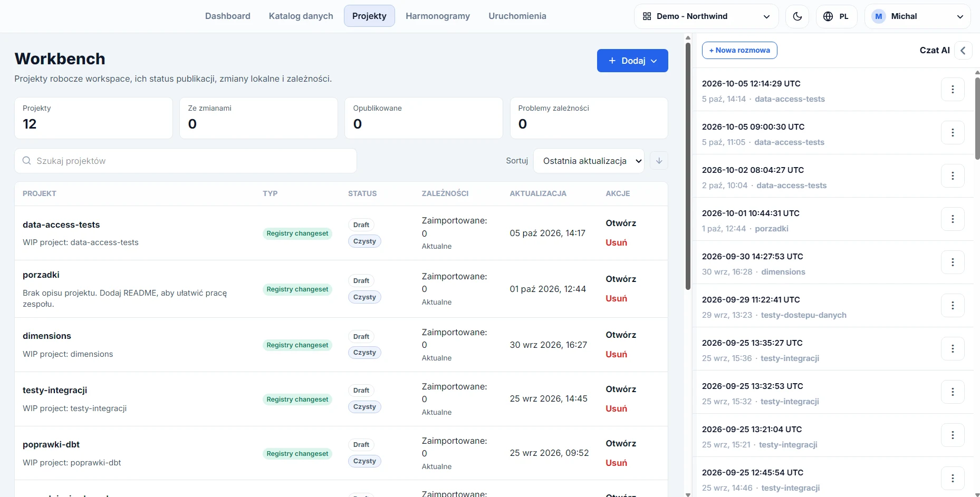Click Otwórz for poprawki-dbt project

621,444
